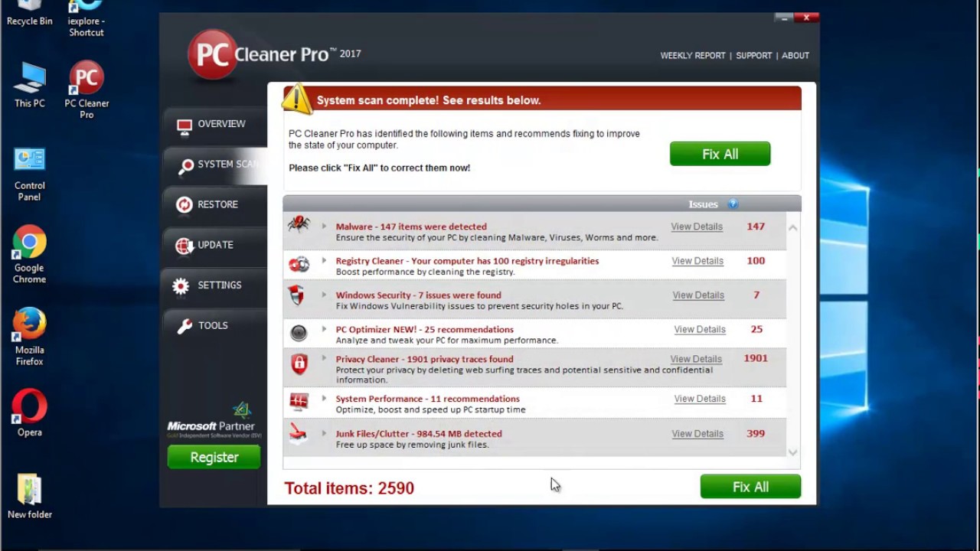The image size is (980, 551).
Task: Select the This PC desktop icon
Action: 30,85
